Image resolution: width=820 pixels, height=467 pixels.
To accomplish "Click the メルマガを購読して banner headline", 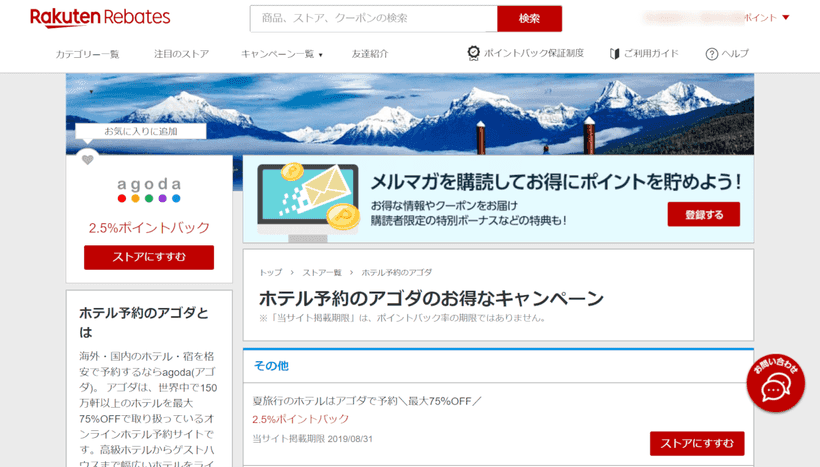I will tap(556, 182).
